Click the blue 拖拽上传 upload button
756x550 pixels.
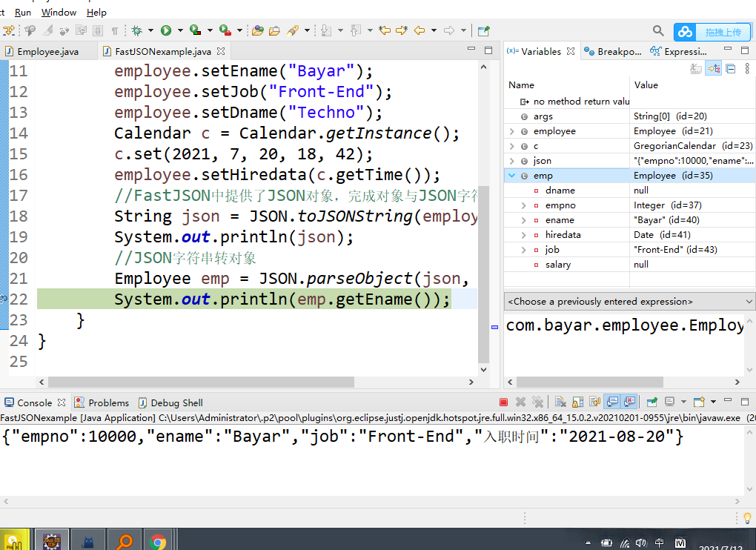pos(712,32)
